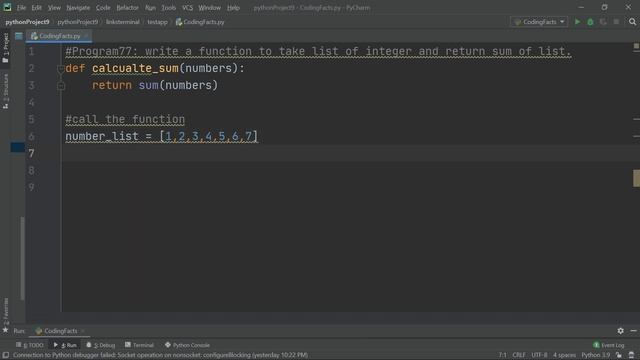
Task: Place cursor on empty line 7 in editor
Action: pos(347,153)
